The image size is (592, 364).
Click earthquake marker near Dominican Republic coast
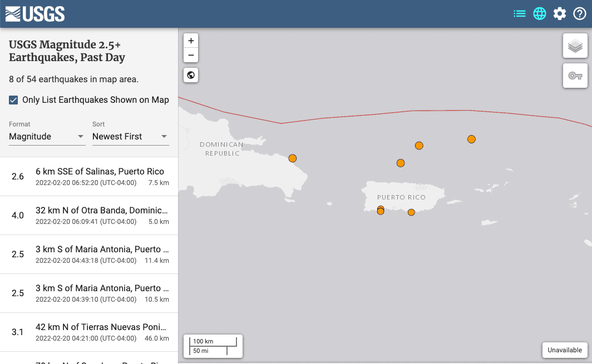pos(292,158)
